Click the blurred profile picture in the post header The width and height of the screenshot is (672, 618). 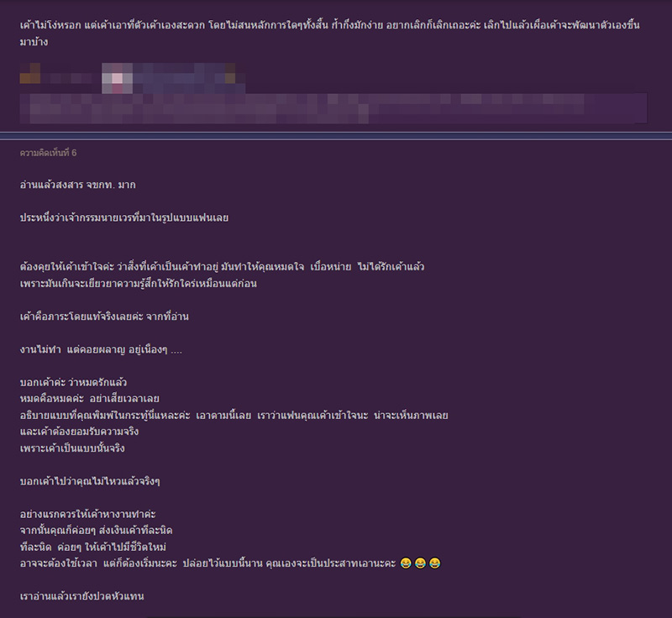115,77
